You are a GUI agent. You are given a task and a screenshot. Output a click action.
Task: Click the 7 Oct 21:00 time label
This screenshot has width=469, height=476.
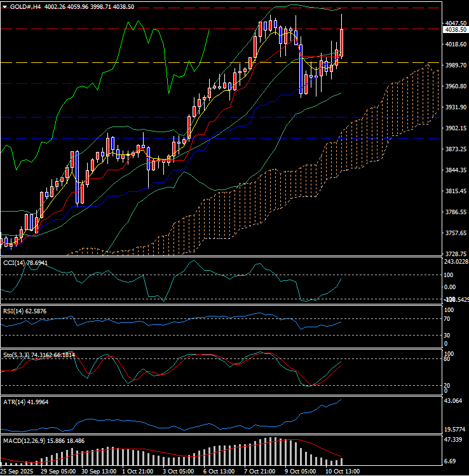point(260,472)
